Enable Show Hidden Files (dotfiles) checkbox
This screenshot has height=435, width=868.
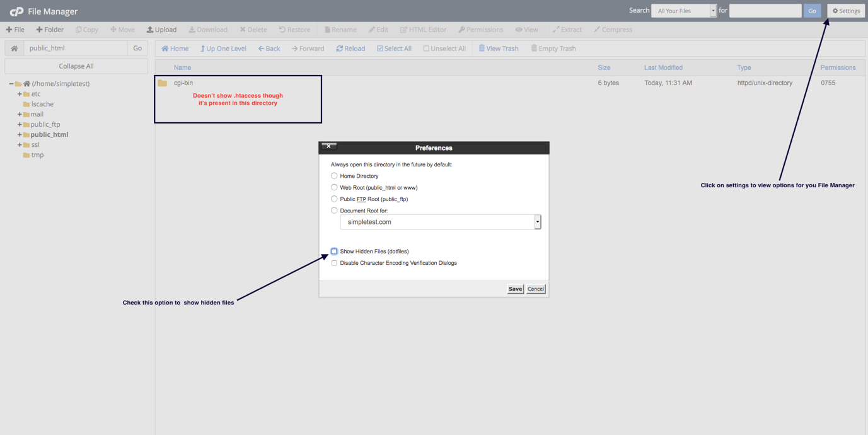[x=334, y=252]
